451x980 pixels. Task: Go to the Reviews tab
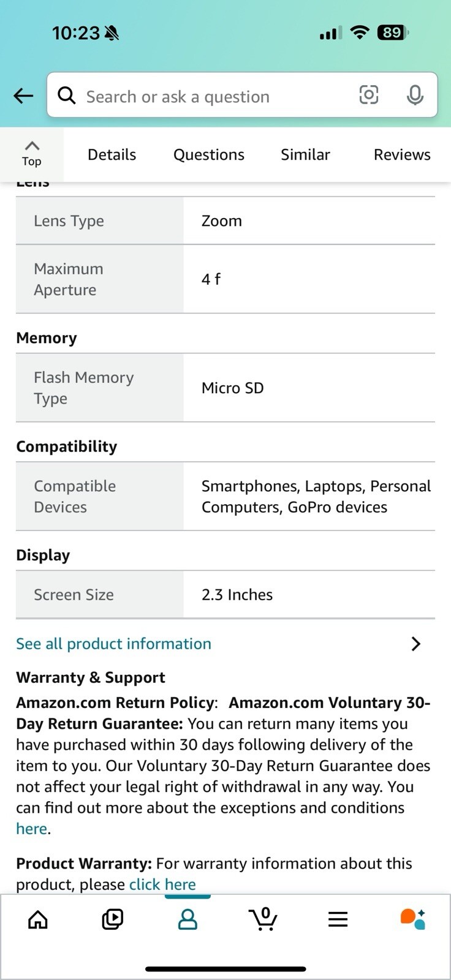(x=402, y=155)
